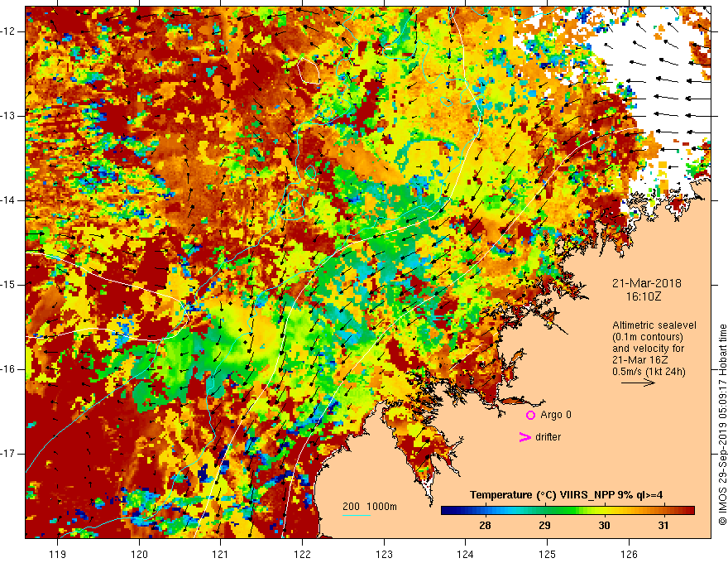The height and width of the screenshot is (563, 728).
Task: Click the longitude axis label 122
Action: coord(302,554)
